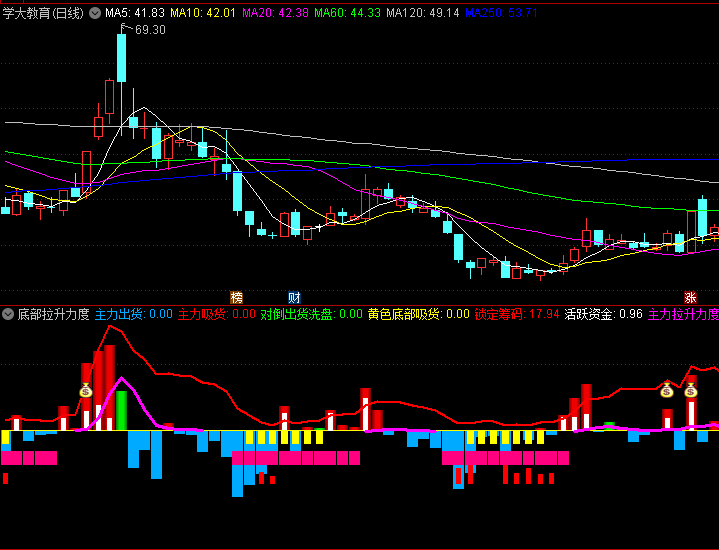The height and width of the screenshot is (550, 719).
Task: Click the MA5: 41.83 label
Action: pos(135,13)
